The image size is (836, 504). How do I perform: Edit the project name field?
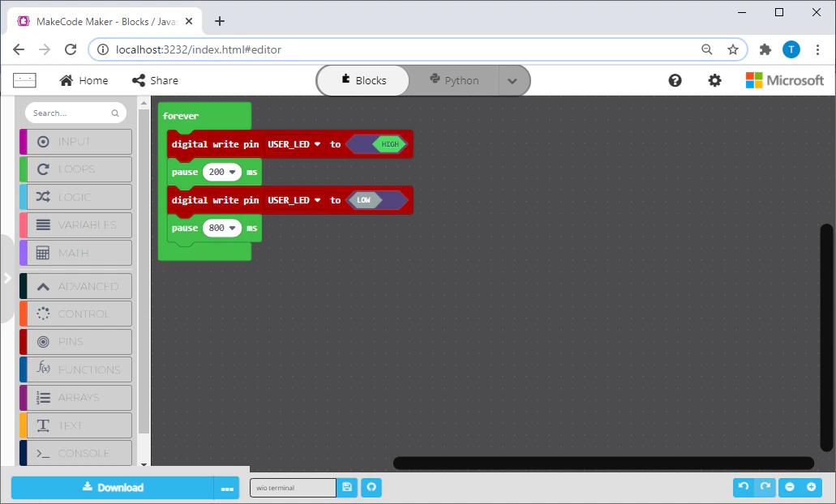tap(293, 488)
